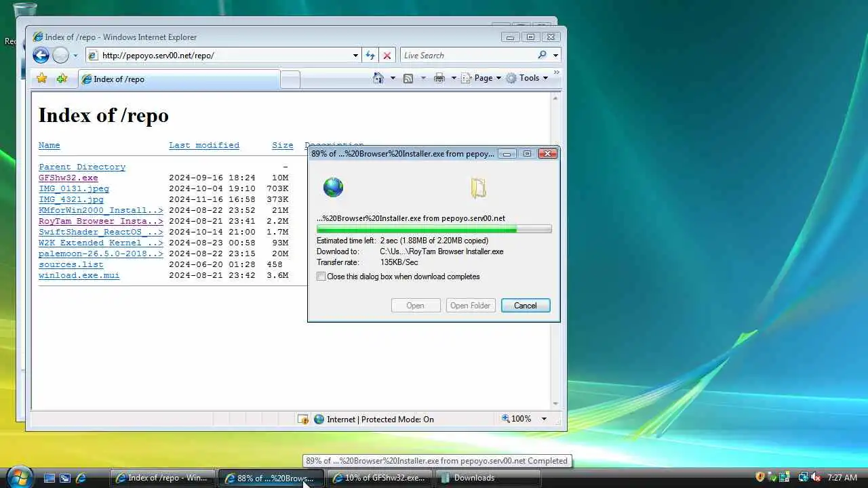Open a new blank tab
This screenshot has width=868, height=488.
pyautogui.click(x=290, y=79)
